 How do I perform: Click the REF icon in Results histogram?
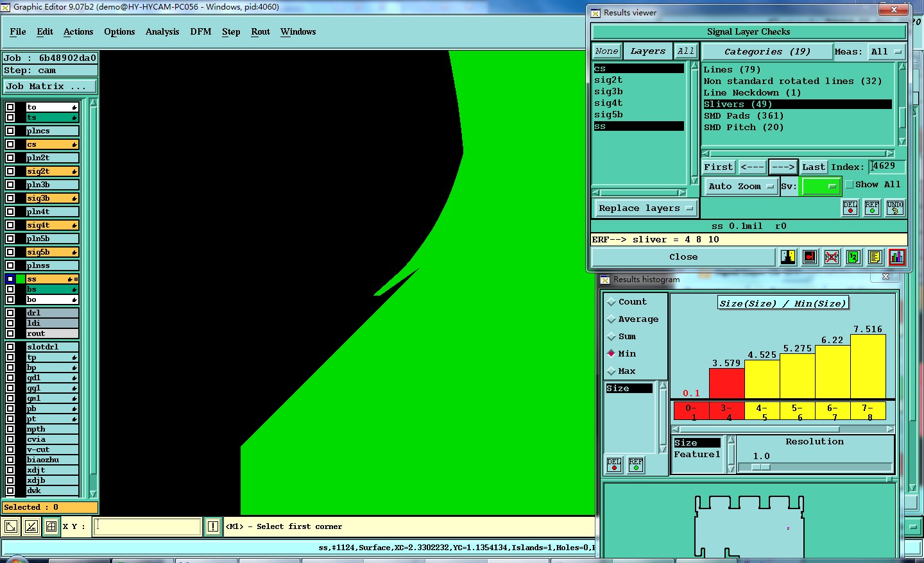tap(636, 464)
